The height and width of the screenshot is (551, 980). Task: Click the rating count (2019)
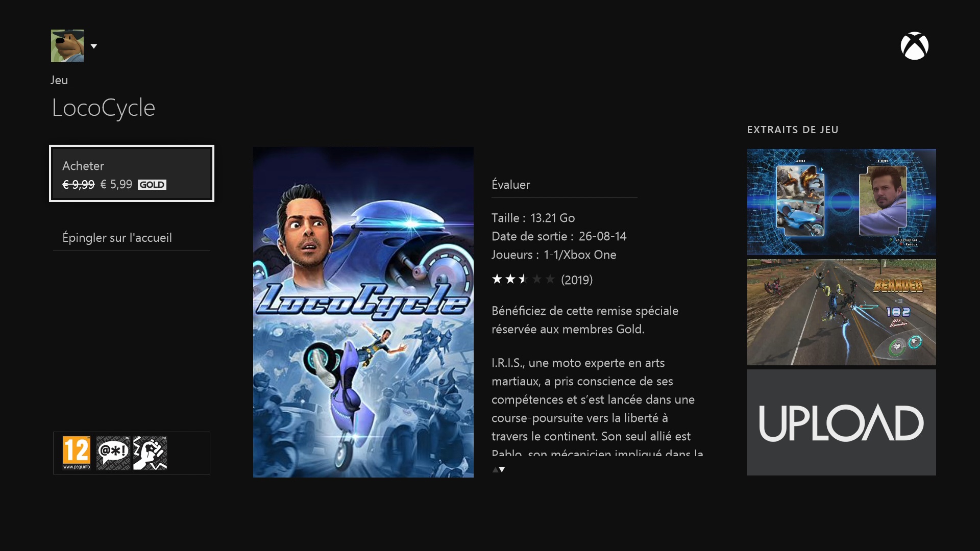point(577,280)
